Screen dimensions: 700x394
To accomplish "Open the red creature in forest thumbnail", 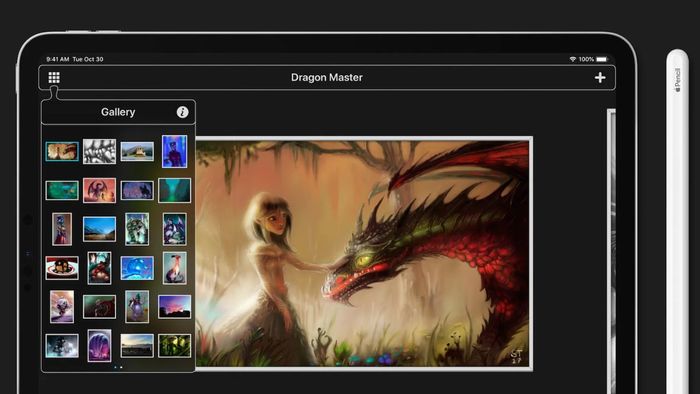I will coord(100,268).
